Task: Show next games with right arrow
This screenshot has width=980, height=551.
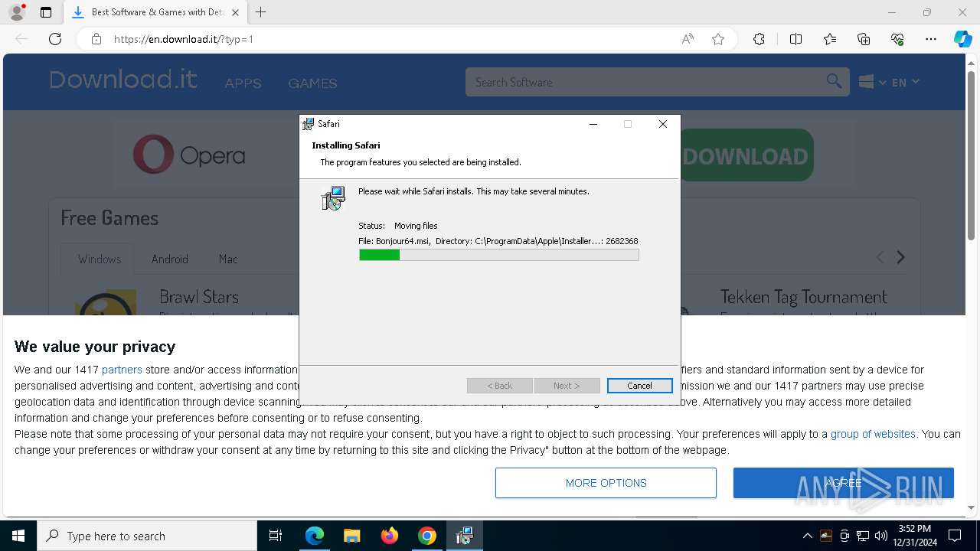Action: (901, 258)
